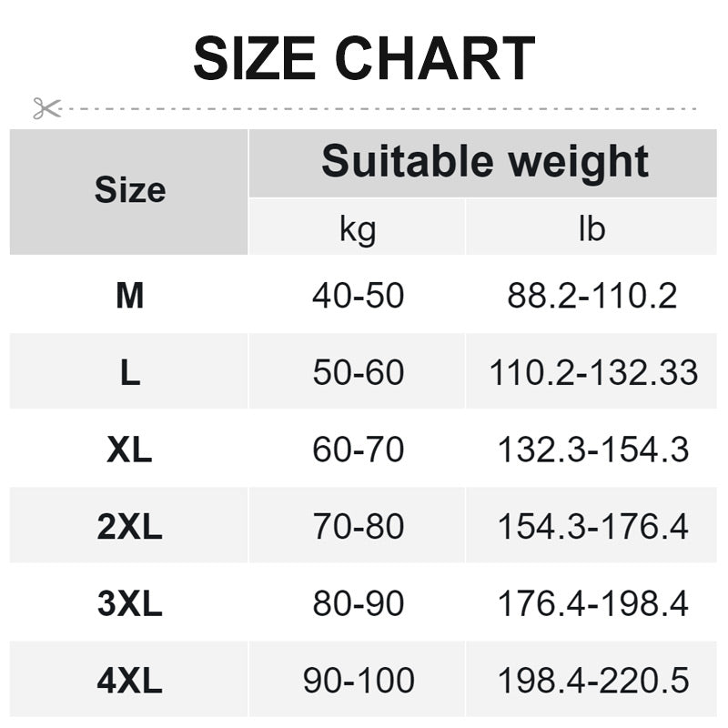Select the lb column subheader
The height and width of the screenshot is (728, 728).
point(591,227)
